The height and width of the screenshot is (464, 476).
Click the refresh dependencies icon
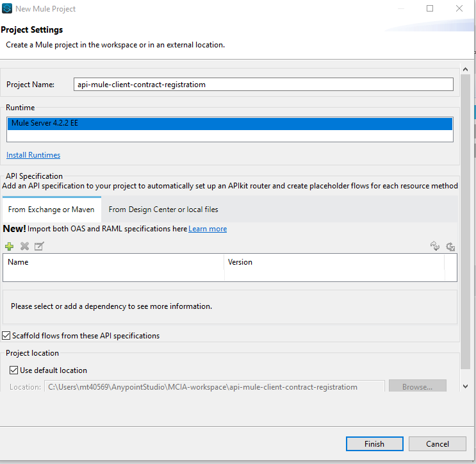[435, 246]
